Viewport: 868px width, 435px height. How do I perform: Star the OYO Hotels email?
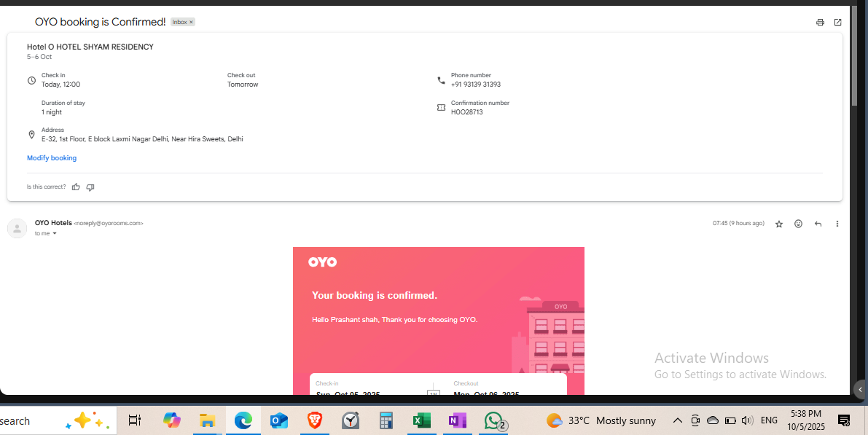click(778, 224)
